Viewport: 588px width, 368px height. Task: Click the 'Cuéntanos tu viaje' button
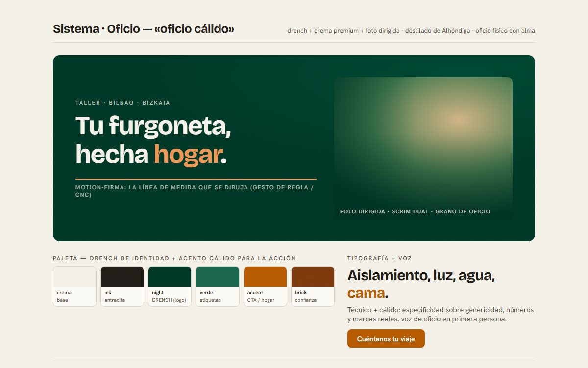(386, 339)
